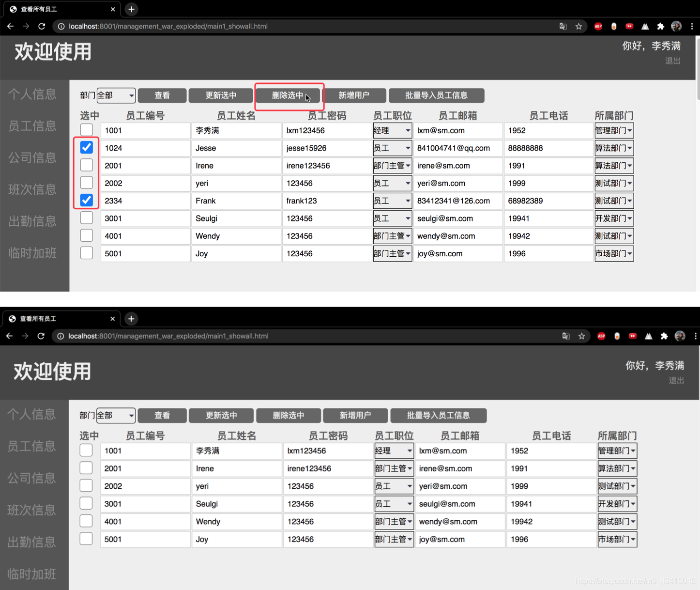This screenshot has width=700, height=590.
Task: Click the back arrow in the top browser window
Action: coord(10,26)
